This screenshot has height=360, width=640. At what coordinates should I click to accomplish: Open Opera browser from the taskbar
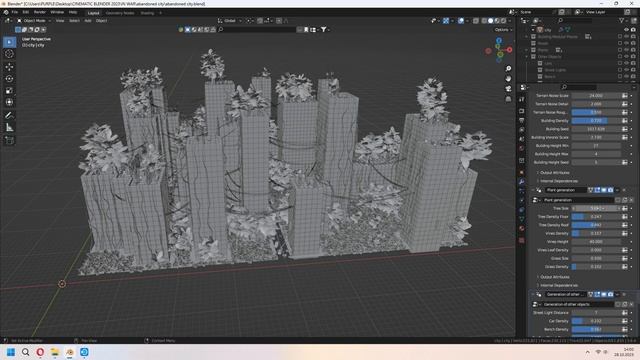click(40, 352)
